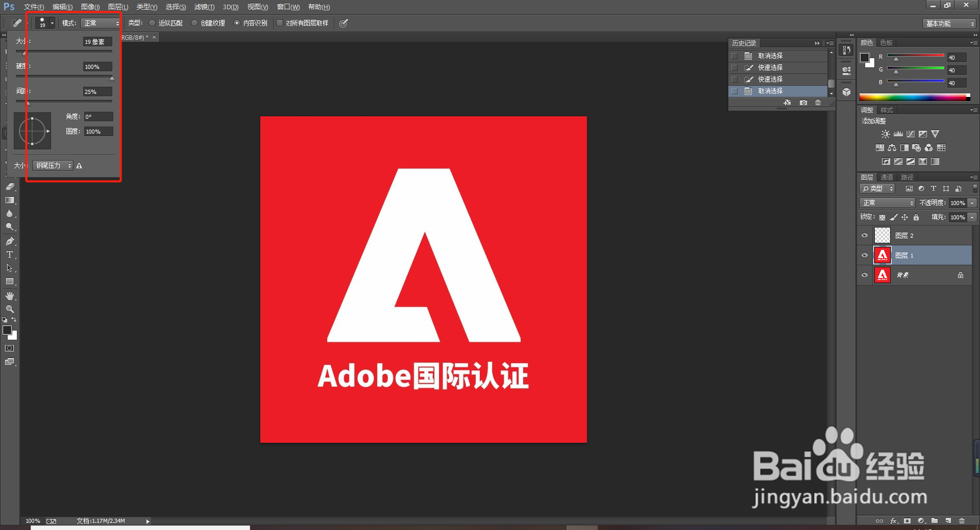The image size is (980, 530).
Task: Select the Blur (water drop) tool
Action: [x=10, y=214]
